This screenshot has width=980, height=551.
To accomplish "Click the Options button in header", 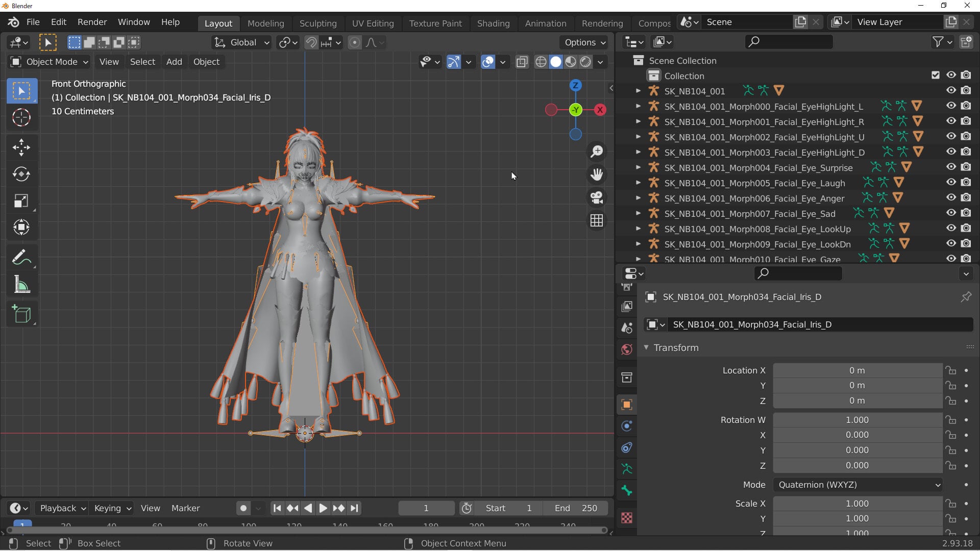I will coord(585,42).
